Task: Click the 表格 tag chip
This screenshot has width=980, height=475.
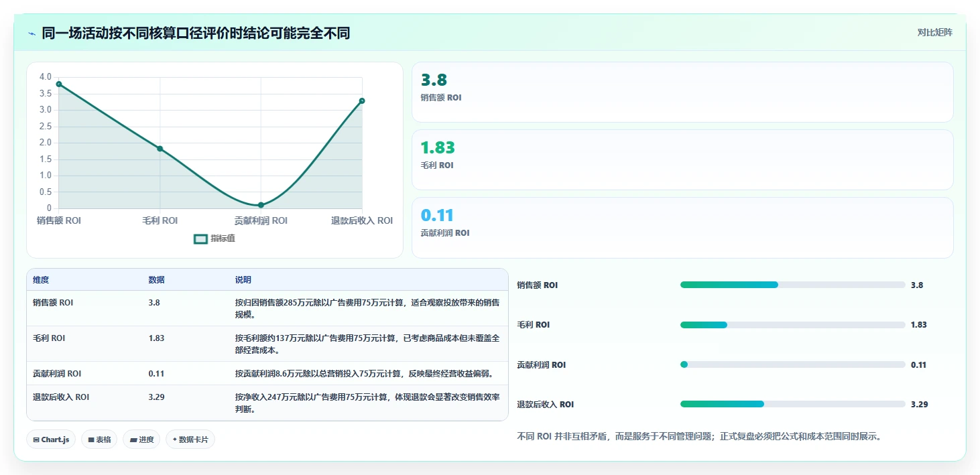Action: pos(99,439)
